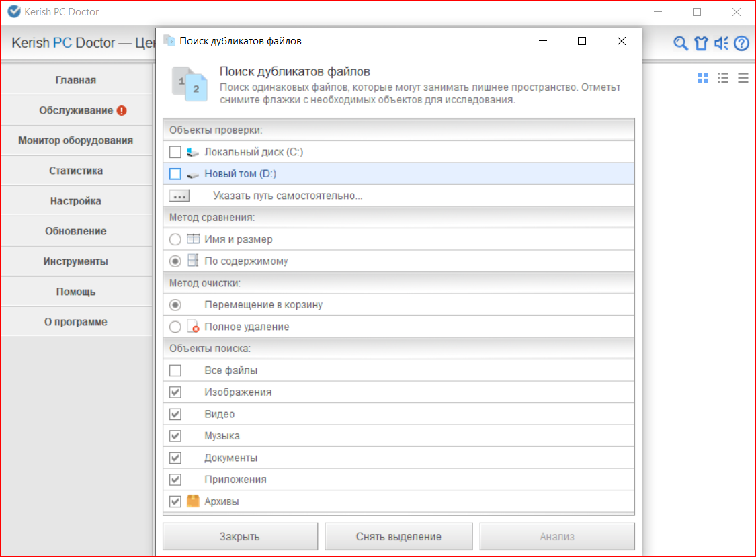The width and height of the screenshot is (756, 557).
Task: Switch to detailed list view icon
Action: (722, 78)
